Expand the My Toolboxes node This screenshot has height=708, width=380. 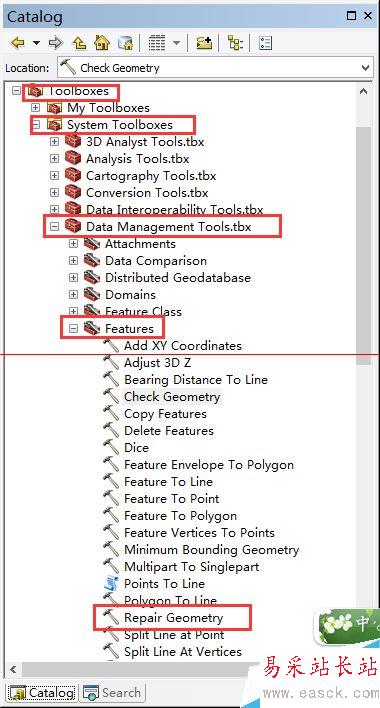[36, 108]
